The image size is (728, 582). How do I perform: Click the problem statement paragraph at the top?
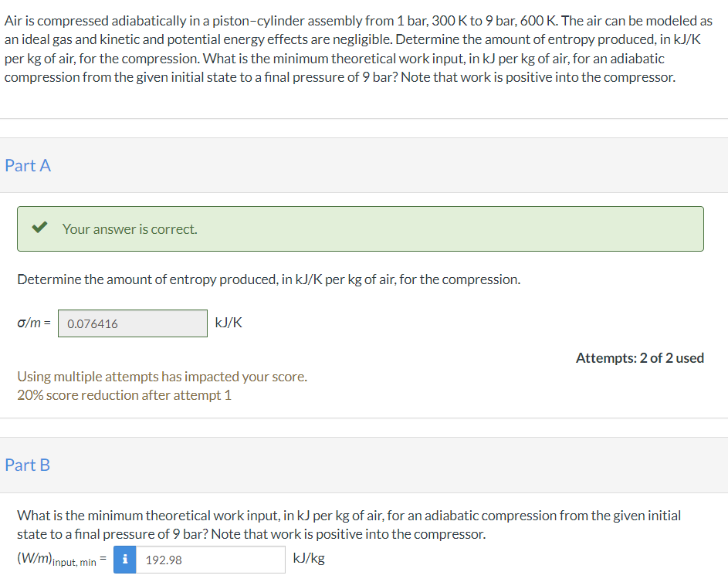[363, 48]
